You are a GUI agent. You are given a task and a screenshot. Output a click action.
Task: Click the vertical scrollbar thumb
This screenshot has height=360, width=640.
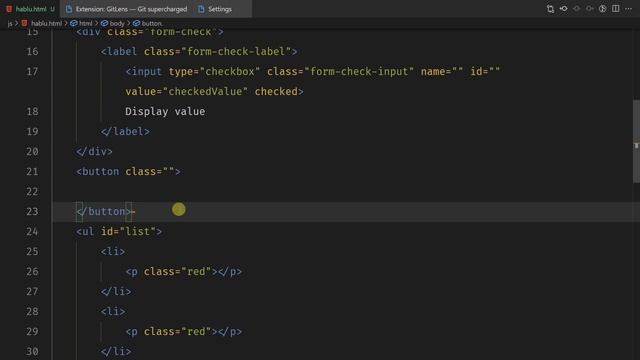pos(636,141)
